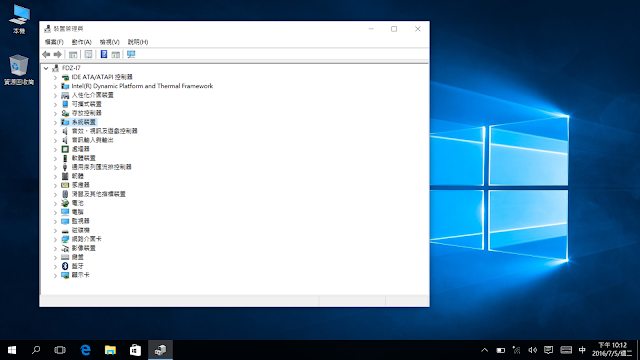Expand the 網路介面卡 network adapters arrow

(55, 239)
